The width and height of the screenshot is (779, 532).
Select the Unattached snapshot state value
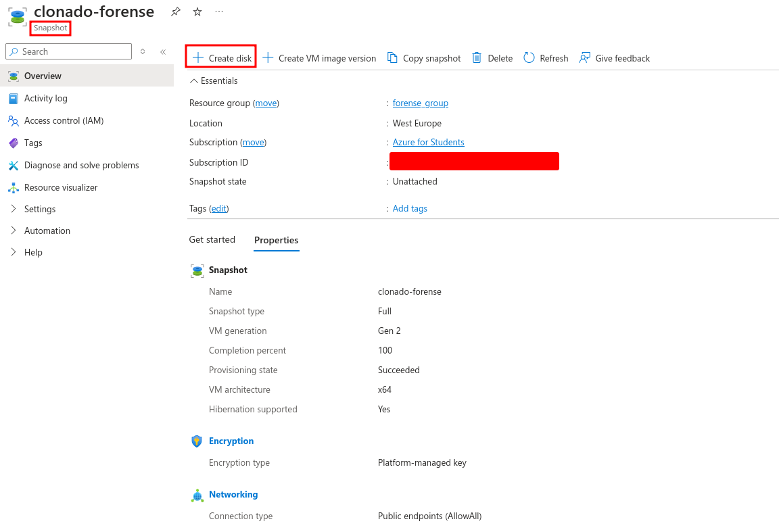[415, 182]
